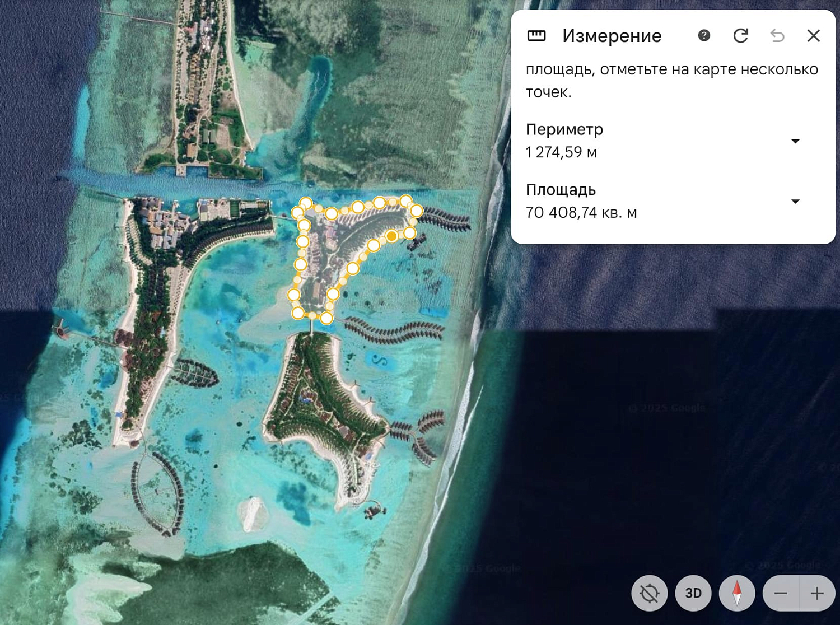The width and height of the screenshot is (840, 625).
Task: Click the perimeter value 1 274,59 м
Action: coord(561,151)
